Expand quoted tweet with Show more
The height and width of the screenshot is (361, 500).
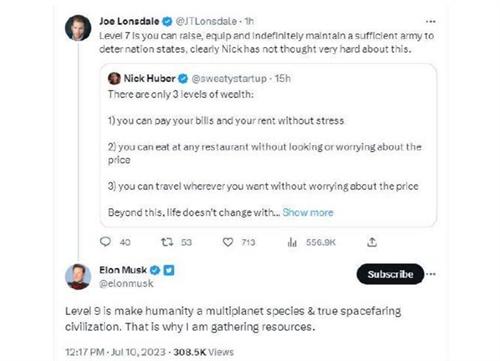(308, 212)
